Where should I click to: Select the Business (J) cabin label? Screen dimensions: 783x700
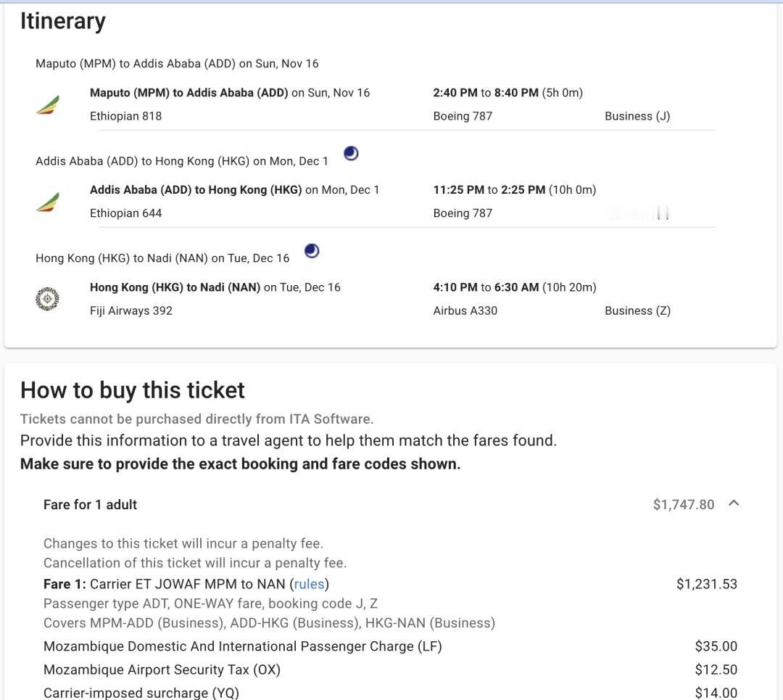(x=637, y=116)
